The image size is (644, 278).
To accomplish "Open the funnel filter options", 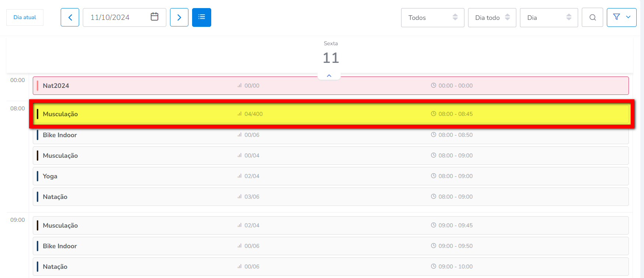I will (622, 17).
